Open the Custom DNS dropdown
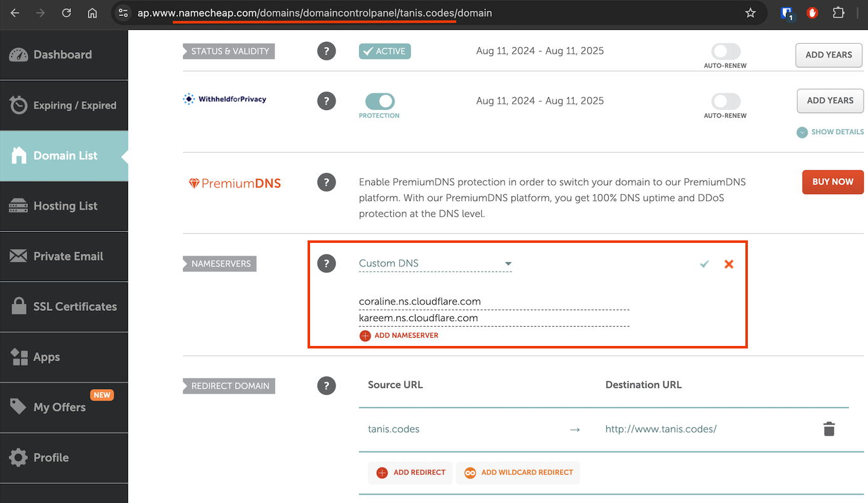Screen dimensions: 868x503 click(x=435, y=263)
